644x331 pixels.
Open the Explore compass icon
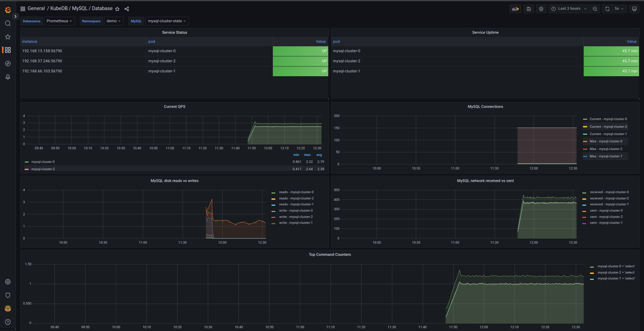click(x=8, y=63)
